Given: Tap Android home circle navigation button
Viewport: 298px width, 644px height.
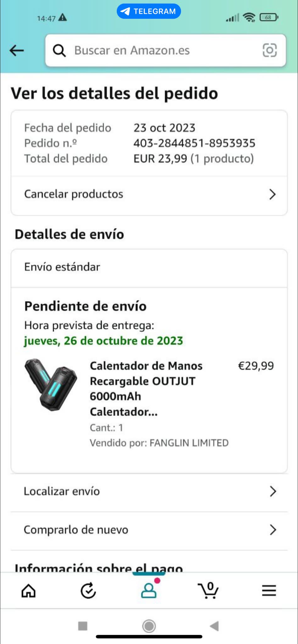Looking at the screenshot, I should tap(149, 626).
